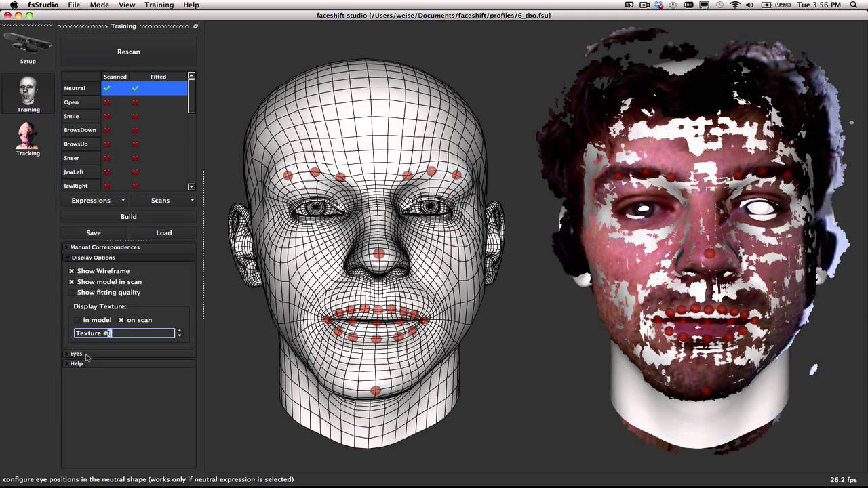Open the File menu

[74, 5]
